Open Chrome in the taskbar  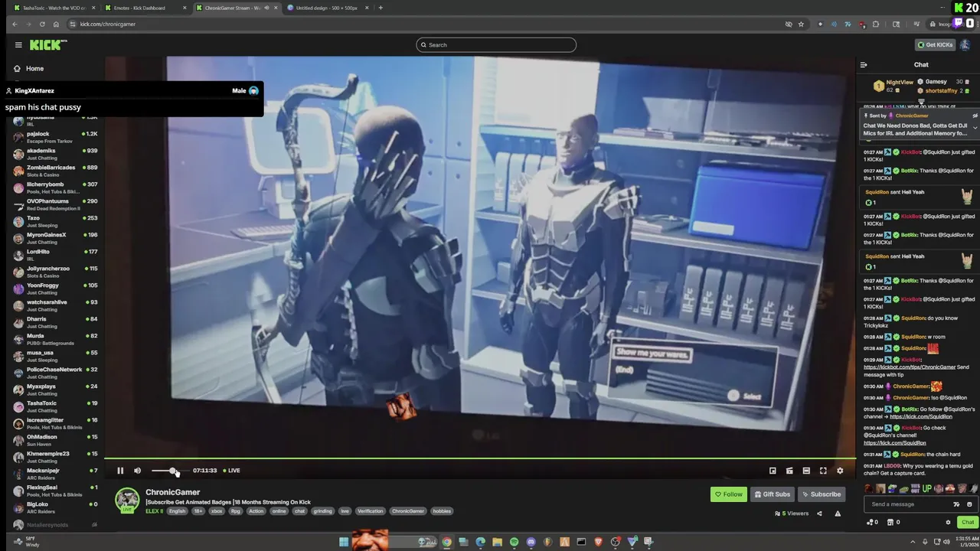click(x=446, y=543)
